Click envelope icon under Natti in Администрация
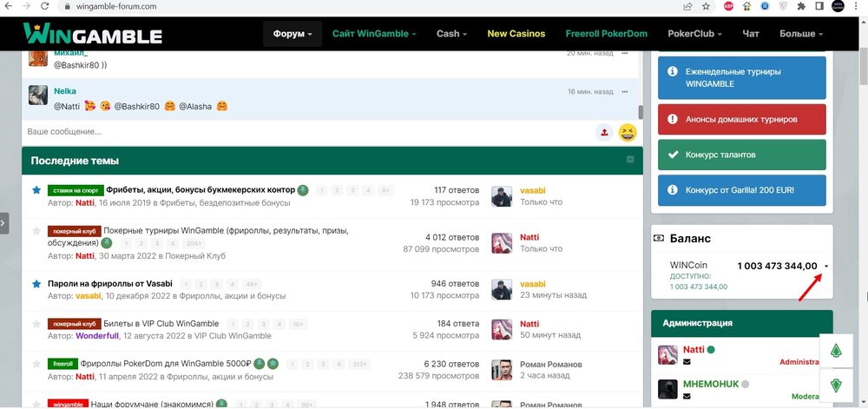 click(687, 362)
